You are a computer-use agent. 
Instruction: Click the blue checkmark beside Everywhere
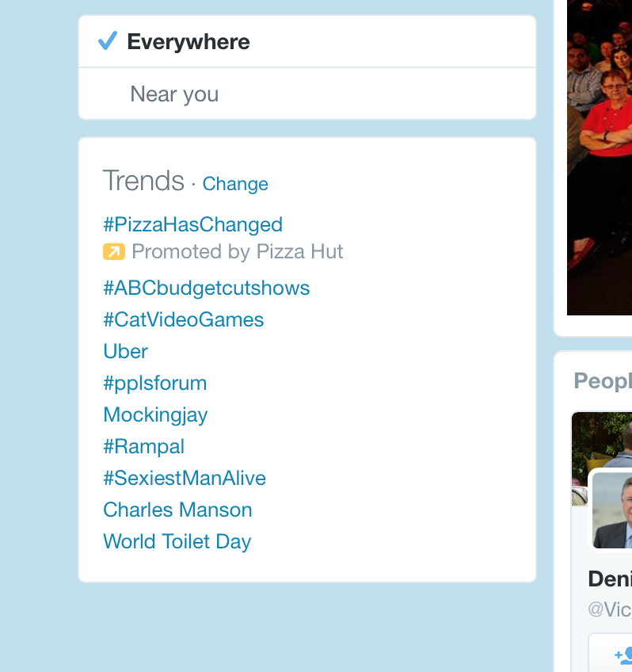pos(108,41)
